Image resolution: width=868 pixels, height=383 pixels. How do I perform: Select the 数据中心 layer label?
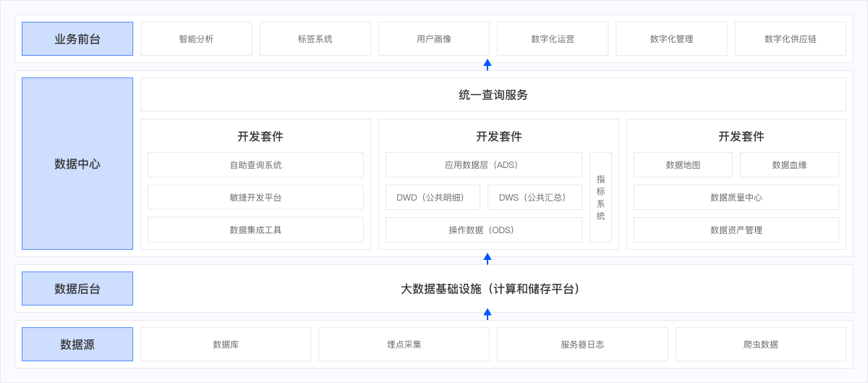[x=77, y=164]
